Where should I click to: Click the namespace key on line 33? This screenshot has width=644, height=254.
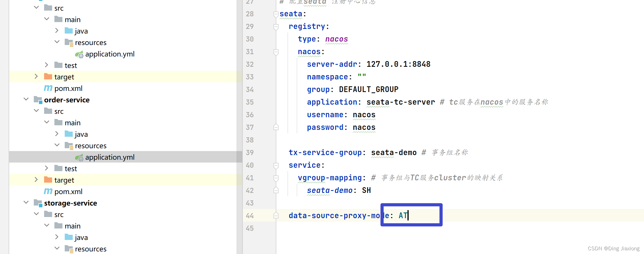[327, 77]
